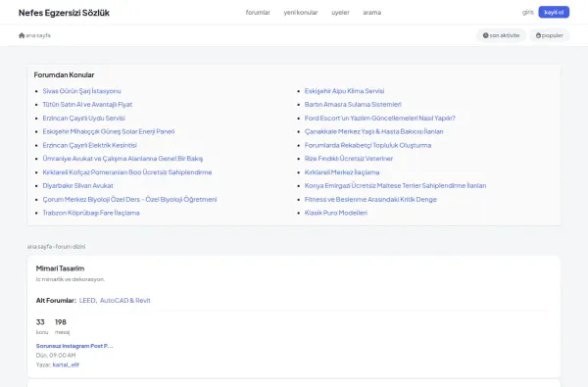Viewport: 588px width, 387px height.
Task: Click the clock icon beside son aktivite
Action: point(486,35)
